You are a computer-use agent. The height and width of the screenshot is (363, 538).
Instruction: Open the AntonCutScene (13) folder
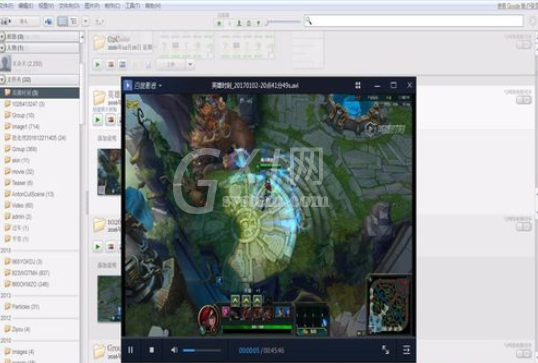pyautogui.click(x=29, y=194)
